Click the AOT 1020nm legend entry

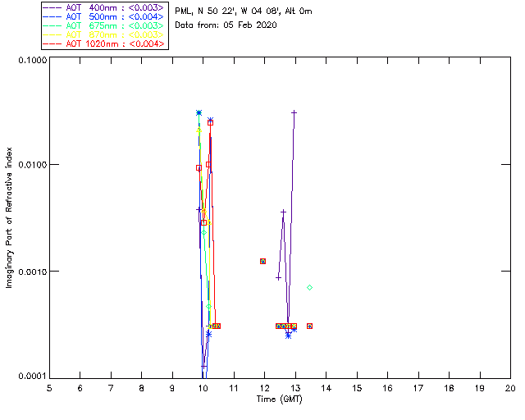tap(104, 43)
